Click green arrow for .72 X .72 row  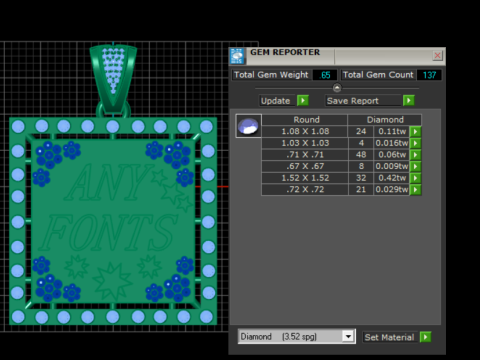[x=415, y=190]
